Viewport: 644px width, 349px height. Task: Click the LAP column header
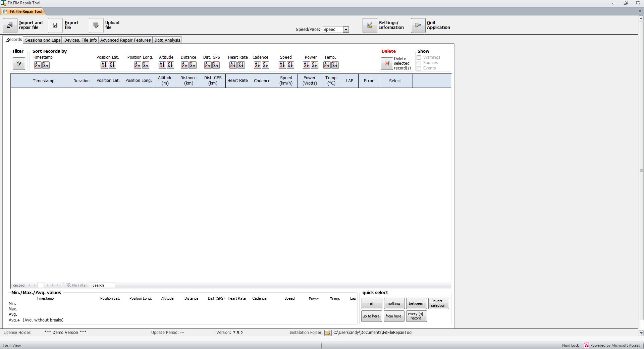(350, 81)
